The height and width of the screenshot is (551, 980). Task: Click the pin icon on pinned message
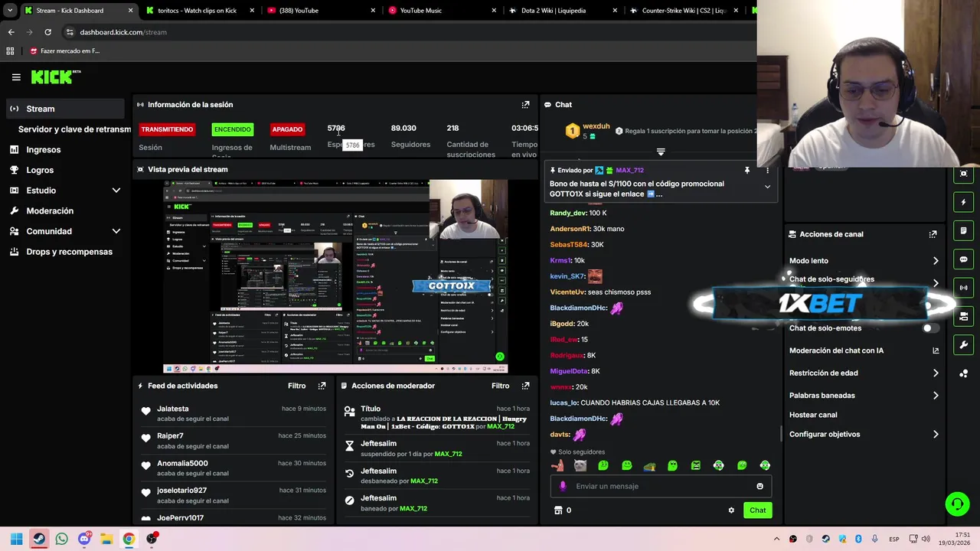pyautogui.click(x=747, y=170)
